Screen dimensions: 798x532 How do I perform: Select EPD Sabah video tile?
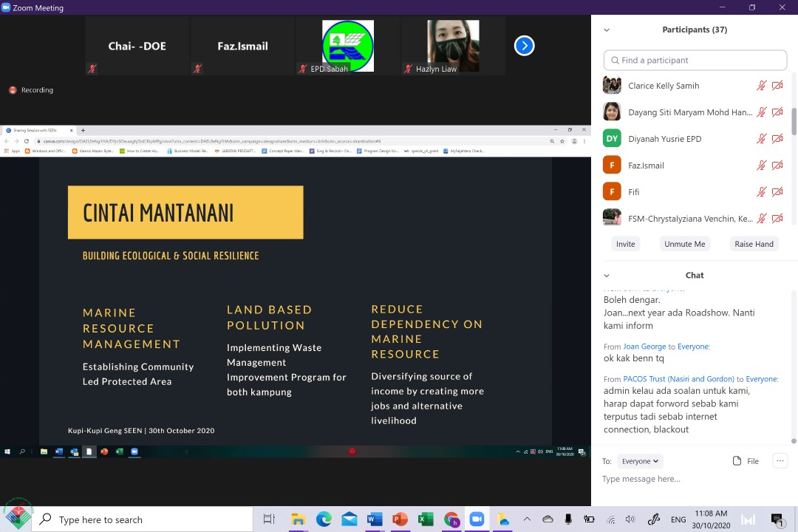[347, 46]
